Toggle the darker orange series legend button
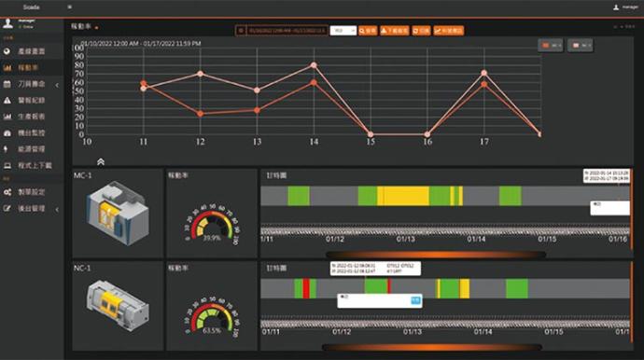644x360 pixels. pyautogui.click(x=551, y=46)
